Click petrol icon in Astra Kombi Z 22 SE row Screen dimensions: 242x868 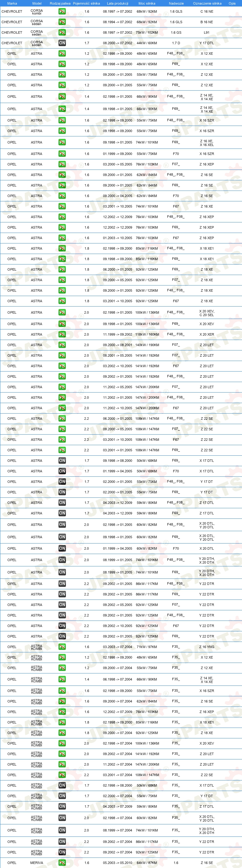click(x=62, y=775)
